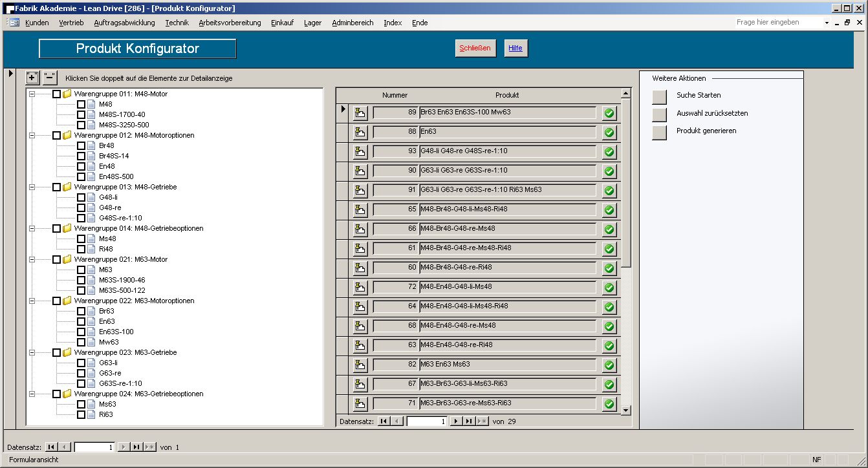
Task: Collapse Warengruppe 021: M63-Motor node
Action: (32, 259)
